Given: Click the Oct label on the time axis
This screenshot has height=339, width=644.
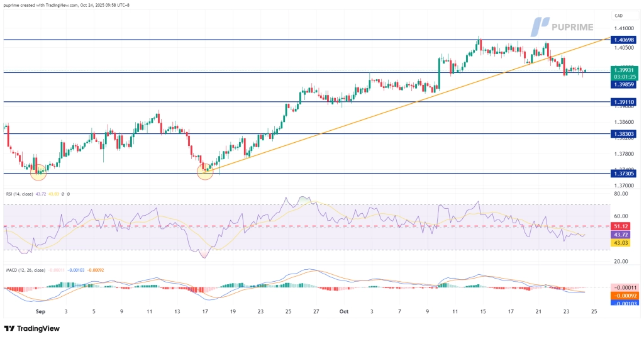Looking at the screenshot, I should (x=343, y=311).
